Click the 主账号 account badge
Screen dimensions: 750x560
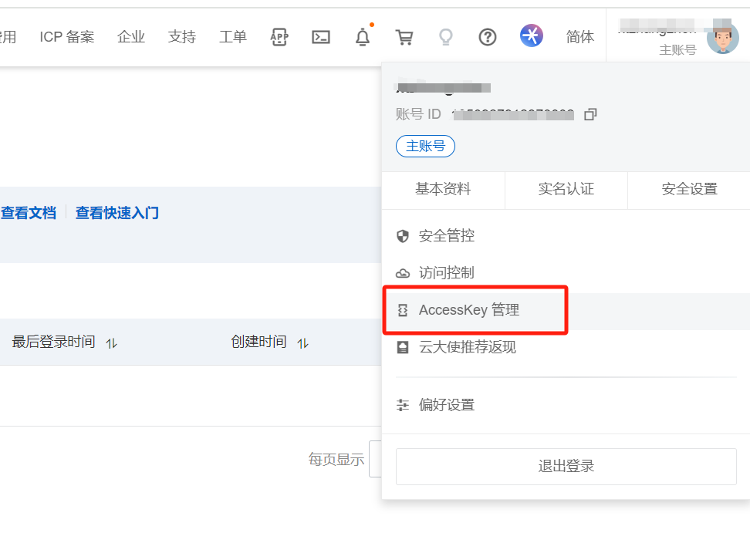pyautogui.click(x=425, y=146)
